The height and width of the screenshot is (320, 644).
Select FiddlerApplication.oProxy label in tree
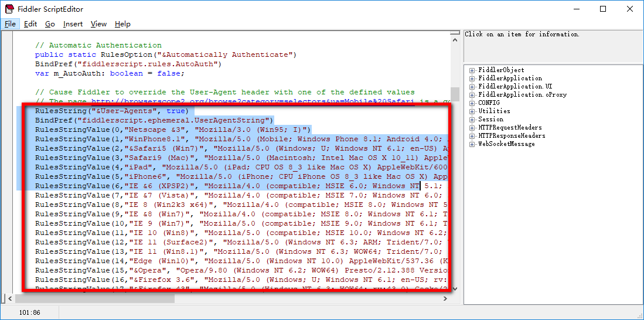pyautogui.click(x=522, y=95)
